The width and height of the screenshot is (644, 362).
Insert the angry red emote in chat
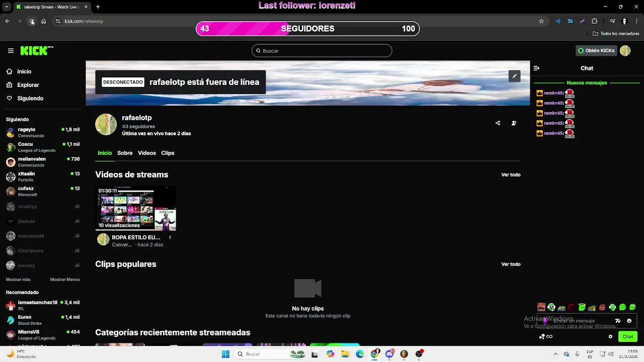coord(602,307)
